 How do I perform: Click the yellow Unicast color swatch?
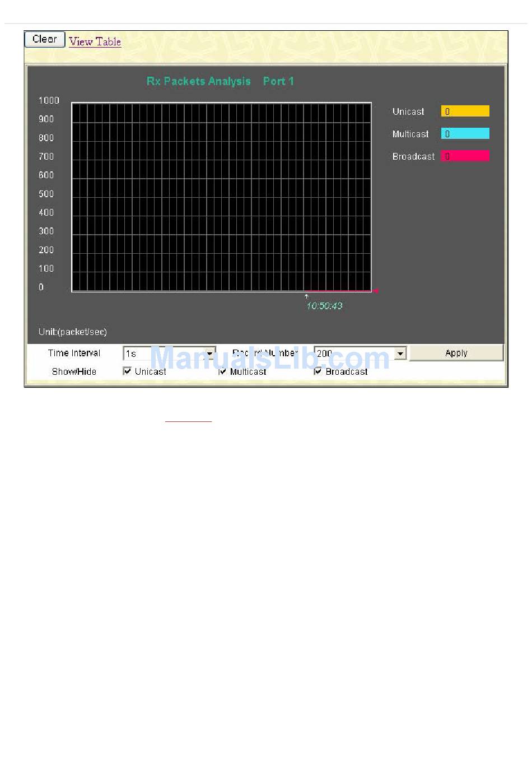click(x=465, y=111)
